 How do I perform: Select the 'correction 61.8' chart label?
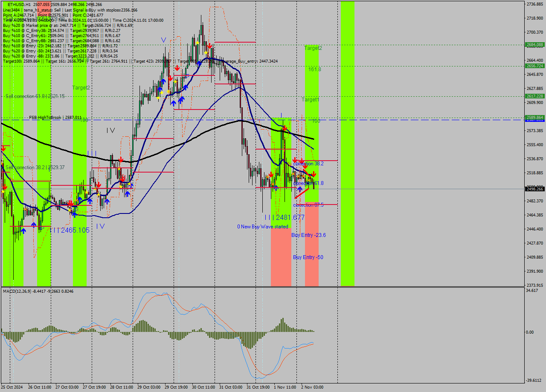coord(308,183)
